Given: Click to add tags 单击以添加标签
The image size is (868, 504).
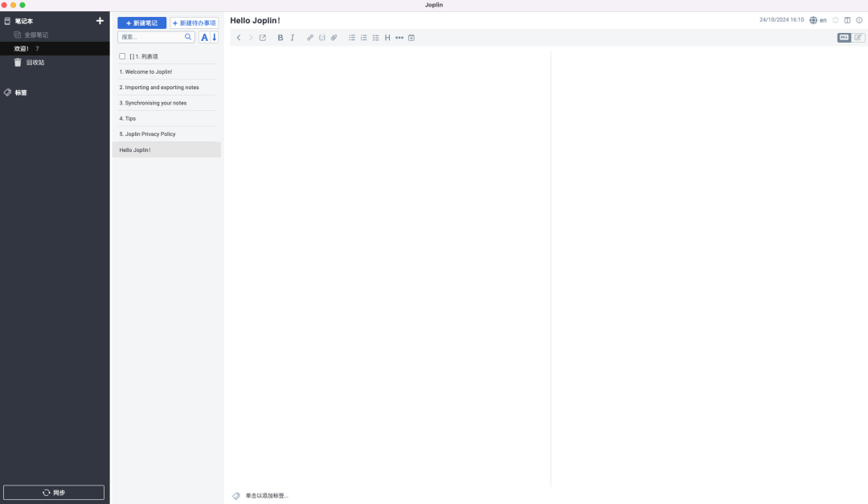Looking at the screenshot, I should [267, 496].
